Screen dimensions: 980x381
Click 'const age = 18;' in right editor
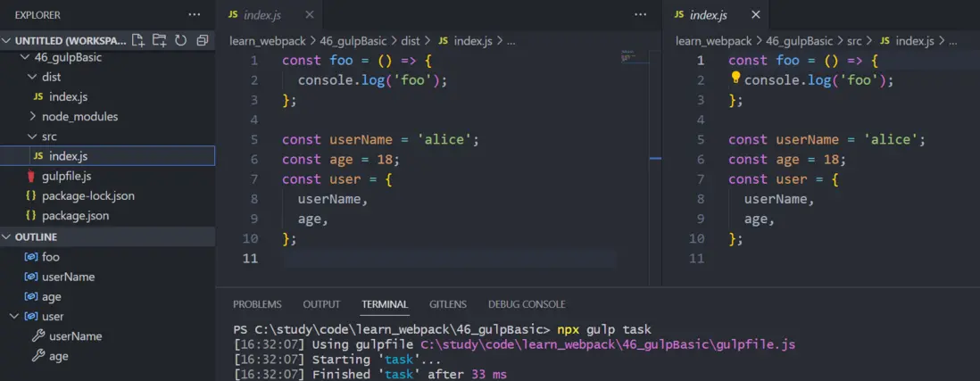click(787, 159)
